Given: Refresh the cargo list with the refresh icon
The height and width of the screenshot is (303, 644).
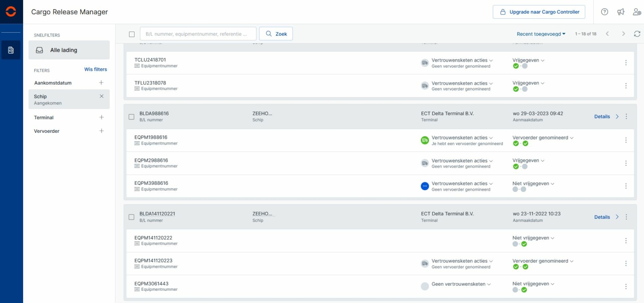Looking at the screenshot, I should (x=637, y=34).
